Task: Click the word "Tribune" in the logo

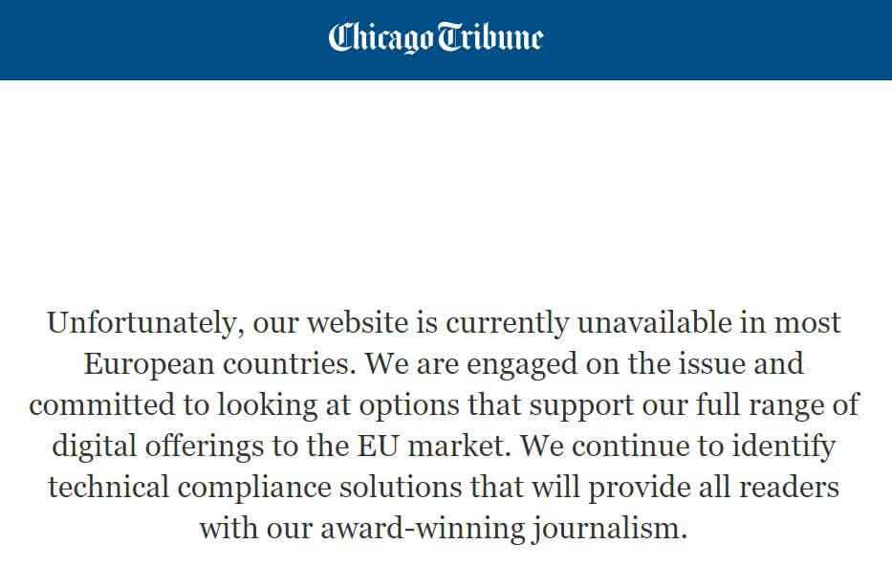Action: tap(490, 38)
